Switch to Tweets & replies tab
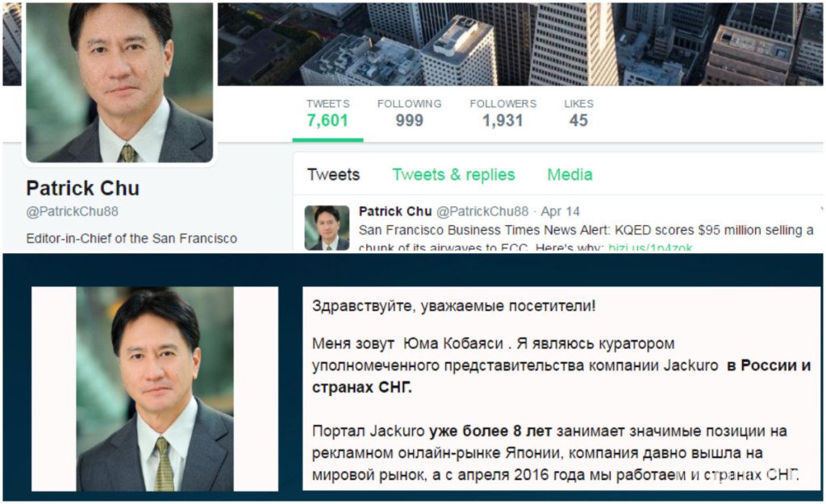Viewport: 826px width, 504px height. click(453, 174)
